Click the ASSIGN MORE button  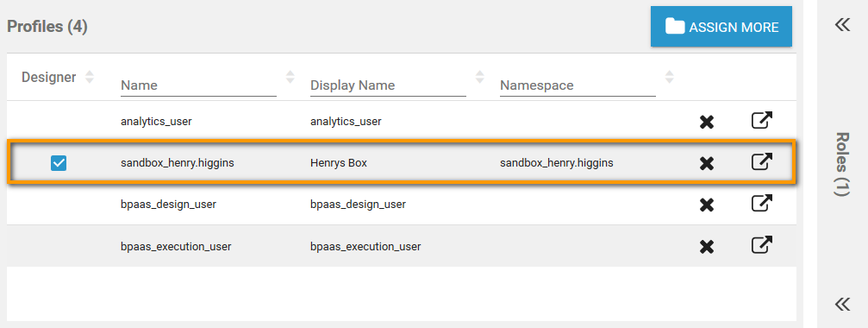click(721, 27)
